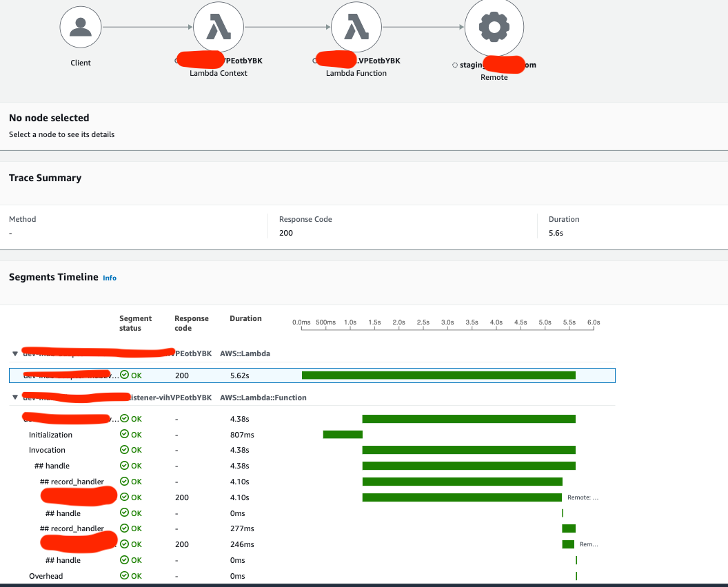Click the Response code column header
The image size is (728, 587).
click(191, 323)
